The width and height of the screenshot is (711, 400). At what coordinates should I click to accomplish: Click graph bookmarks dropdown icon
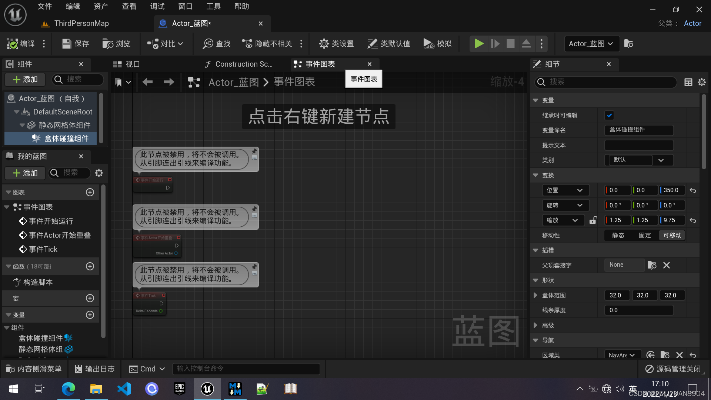pyautogui.click(x=122, y=82)
